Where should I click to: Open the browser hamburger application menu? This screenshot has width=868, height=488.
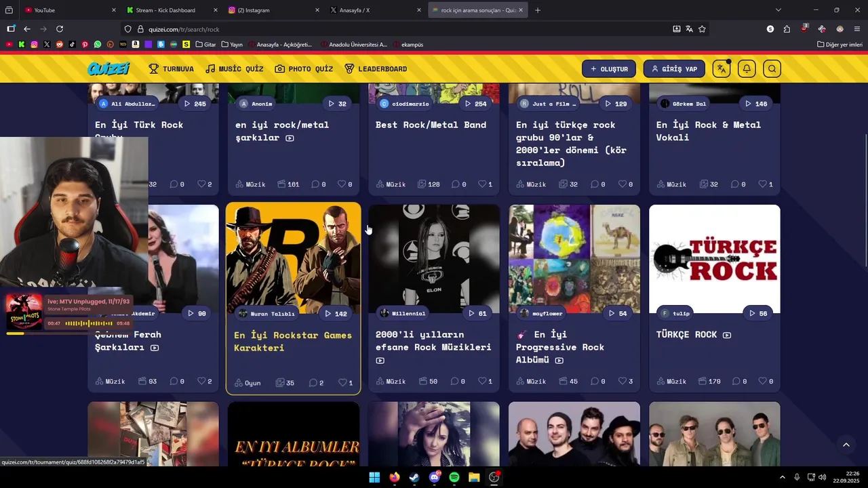coord(857,29)
